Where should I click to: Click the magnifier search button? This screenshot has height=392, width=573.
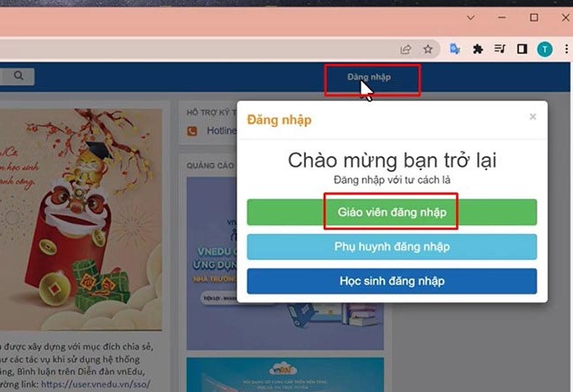pyautogui.click(x=19, y=76)
